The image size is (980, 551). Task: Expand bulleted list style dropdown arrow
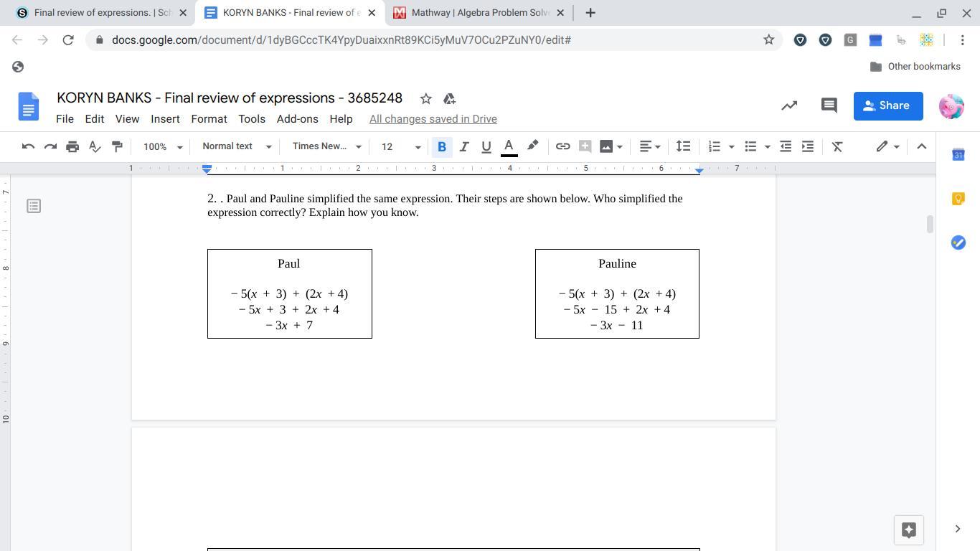[767, 147]
